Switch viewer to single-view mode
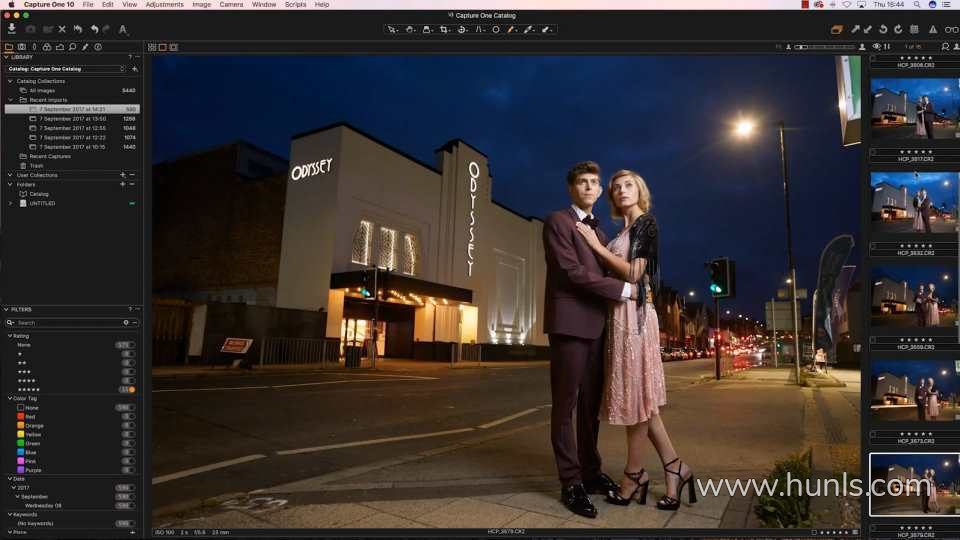The height and width of the screenshot is (540, 960). coord(163,47)
